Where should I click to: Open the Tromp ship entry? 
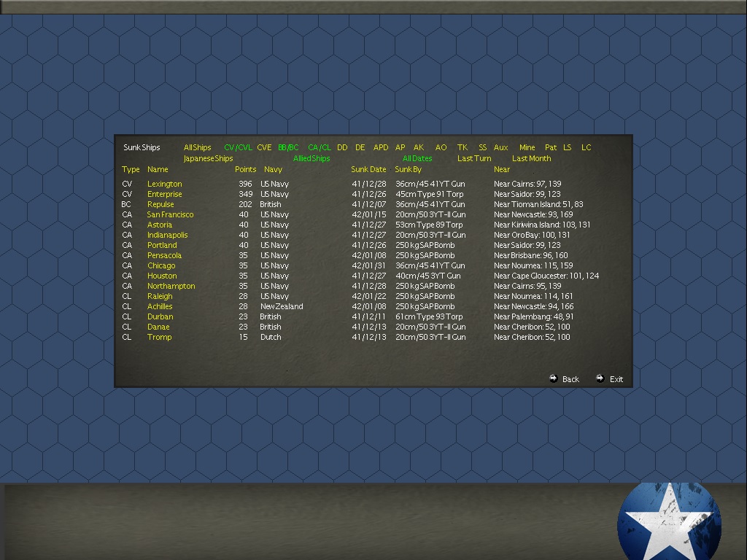tap(159, 337)
